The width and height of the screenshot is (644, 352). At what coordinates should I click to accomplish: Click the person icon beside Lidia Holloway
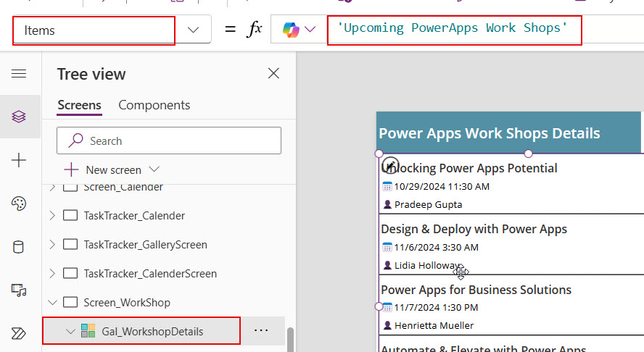point(387,265)
